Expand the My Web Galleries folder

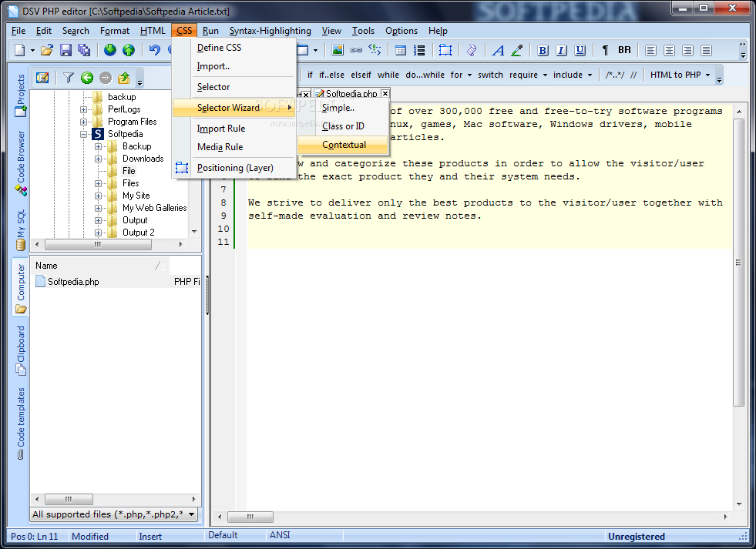coord(98,208)
